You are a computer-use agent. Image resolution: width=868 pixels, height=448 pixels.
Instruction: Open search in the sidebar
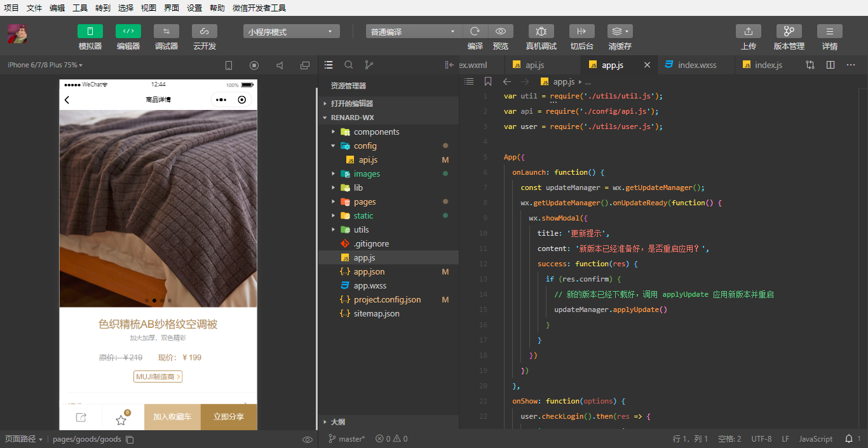349,65
